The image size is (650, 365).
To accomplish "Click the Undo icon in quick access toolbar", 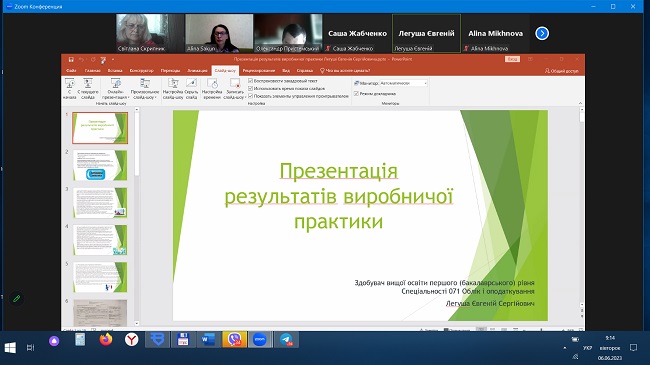I will coord(82,60).
